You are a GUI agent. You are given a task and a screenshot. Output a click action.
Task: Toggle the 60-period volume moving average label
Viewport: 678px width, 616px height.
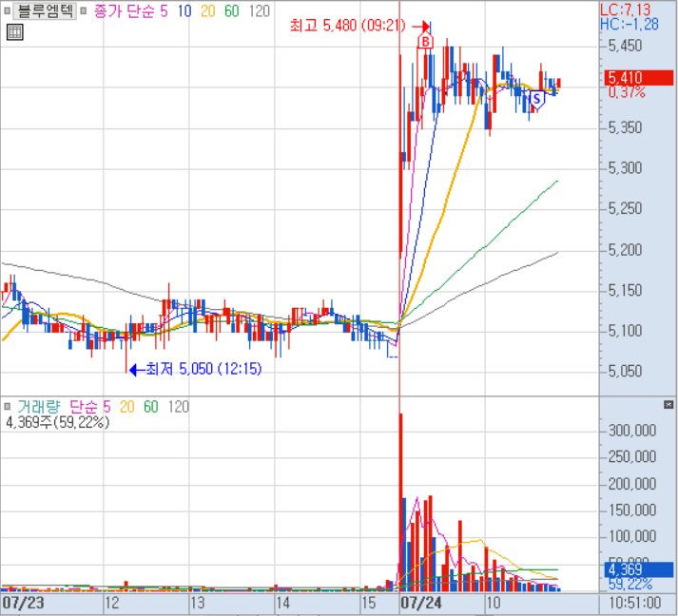[150, 407]
